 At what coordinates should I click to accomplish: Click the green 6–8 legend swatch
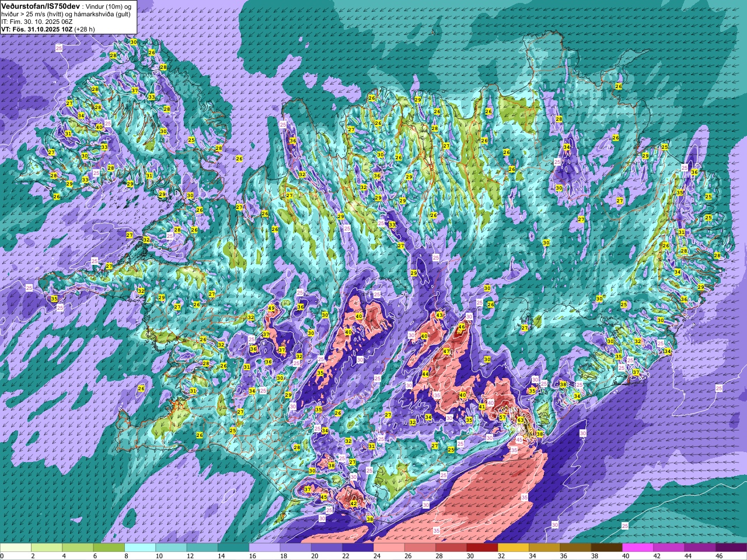[x=109, y=548]
